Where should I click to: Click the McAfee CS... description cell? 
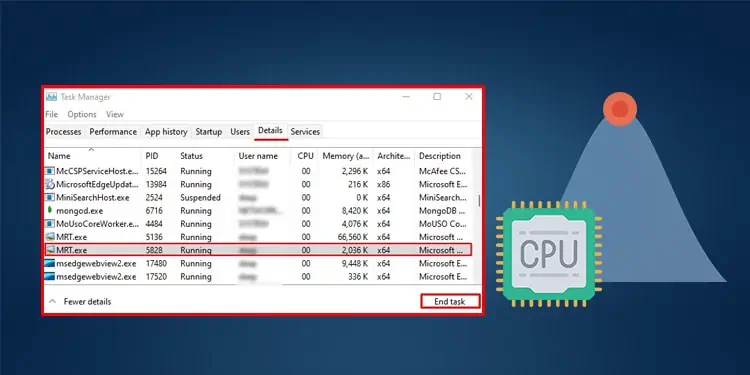pyautogui.click(x=442, y=171)
